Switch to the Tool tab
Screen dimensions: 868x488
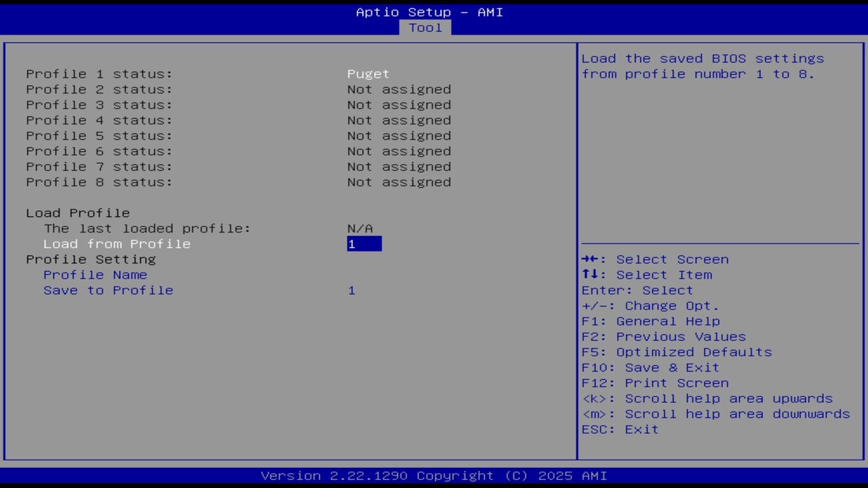coord(425,27)
